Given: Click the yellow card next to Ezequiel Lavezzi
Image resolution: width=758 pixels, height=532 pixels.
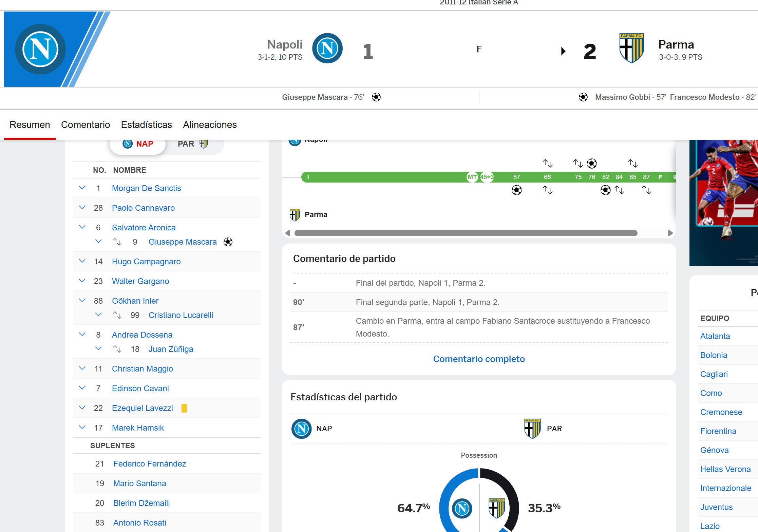Looking at the screenshot, I should point(184,408).
